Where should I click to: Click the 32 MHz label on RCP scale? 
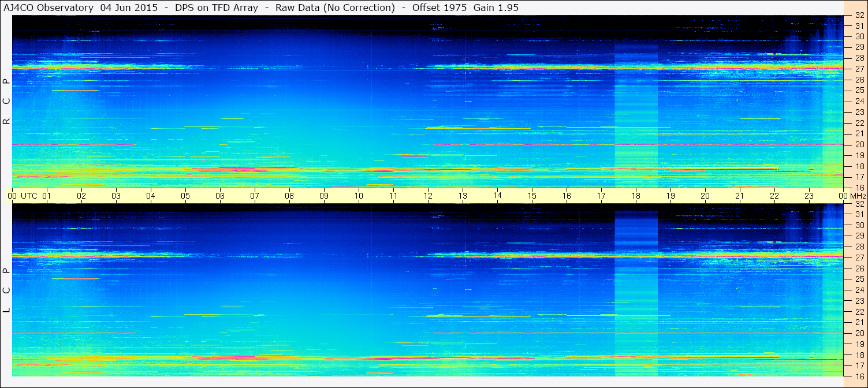tap(859, 15)
